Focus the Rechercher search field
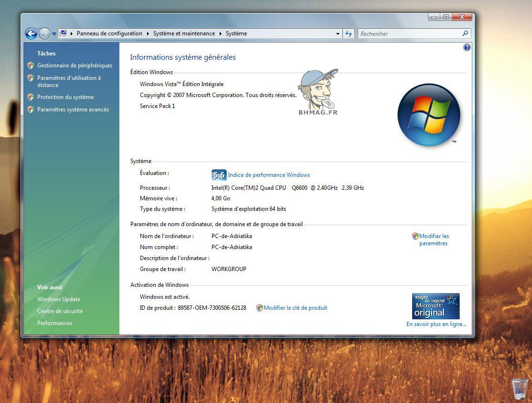Viewport: 532px width, 403px height. (x=409, y=33)
